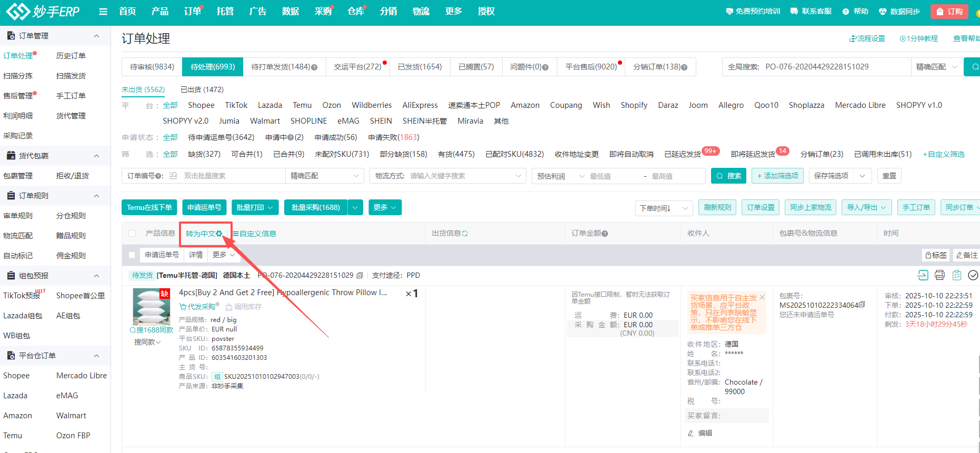Click the 编辑 pencil icon under 买家留言

point(691,433)
